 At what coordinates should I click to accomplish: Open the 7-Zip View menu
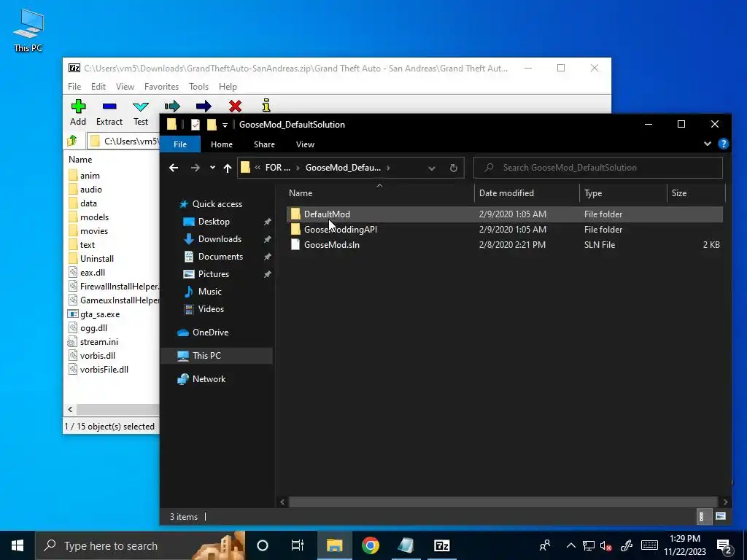125,87
